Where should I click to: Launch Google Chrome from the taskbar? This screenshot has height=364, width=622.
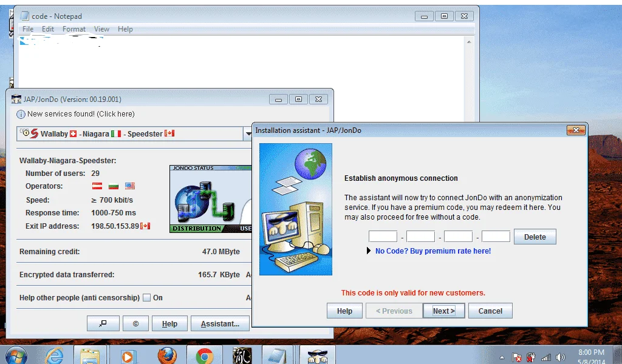[204, 356]
